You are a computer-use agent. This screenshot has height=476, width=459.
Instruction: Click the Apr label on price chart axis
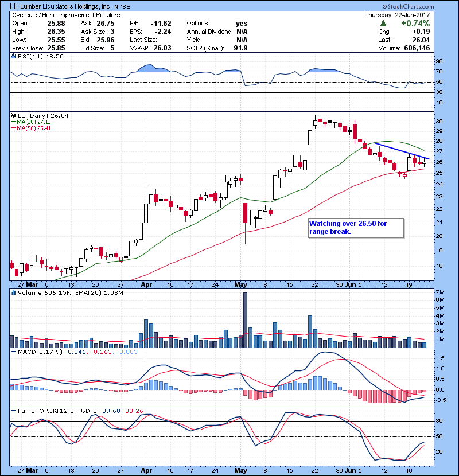(146, 285)
